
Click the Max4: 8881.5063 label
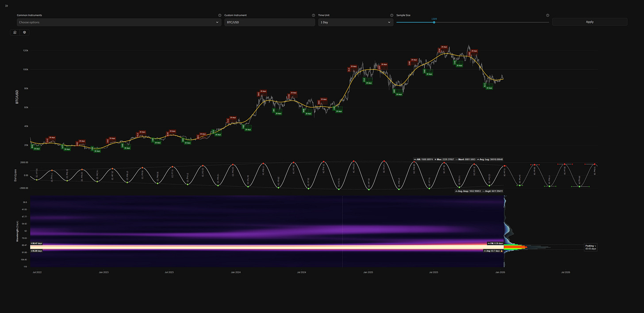[465, 159]
